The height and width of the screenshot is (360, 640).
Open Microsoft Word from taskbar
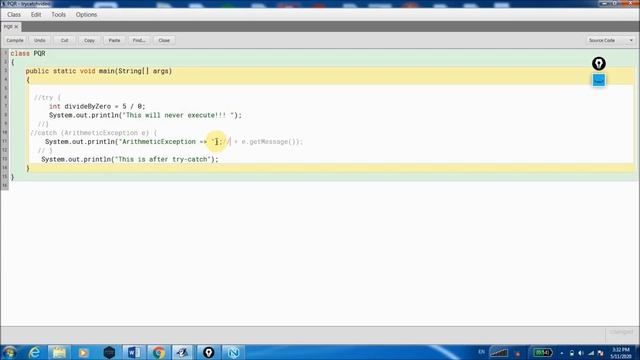click(134, 352)
